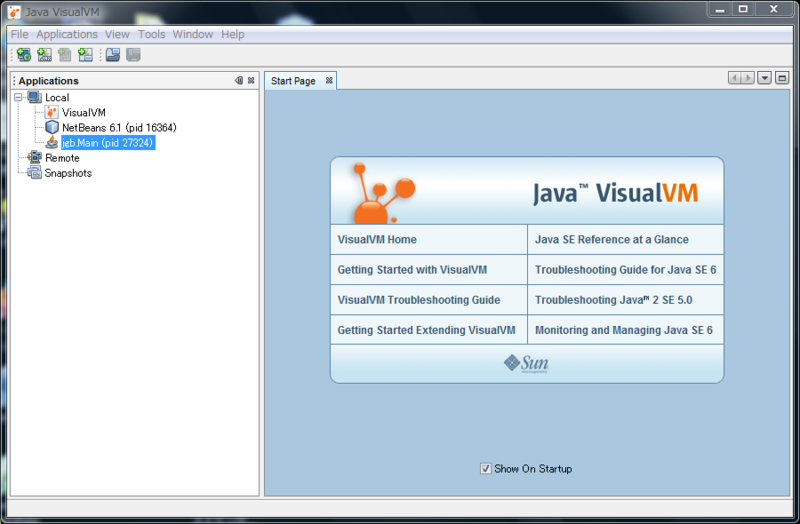Select the Snapshots tree node

point(68,173)
